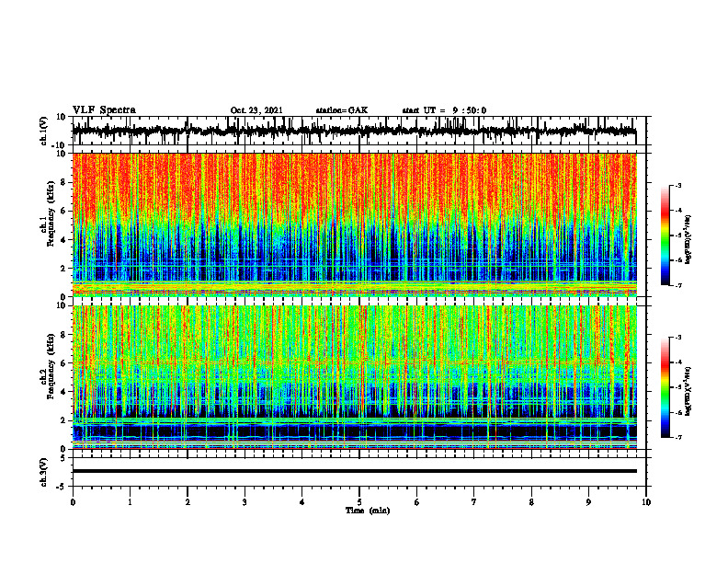Click the date "Oct. 23, 2021"
The image size is (728, 563).
coord(256,110)
